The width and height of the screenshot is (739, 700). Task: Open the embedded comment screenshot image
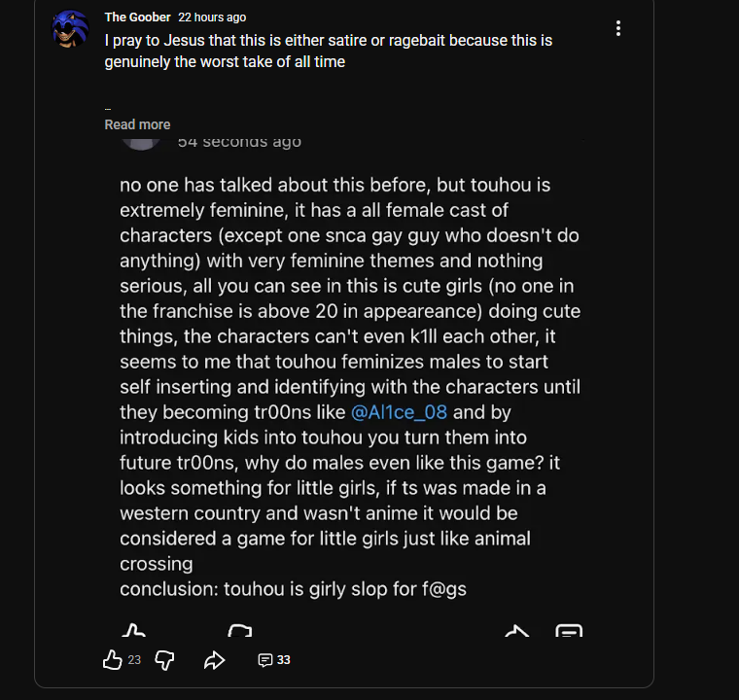point(350,389)
